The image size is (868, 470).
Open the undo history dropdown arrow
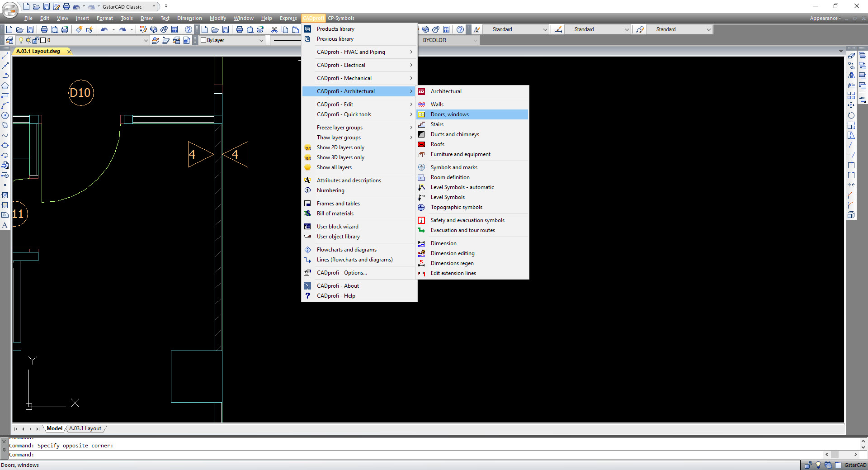[x=113, y=29]
